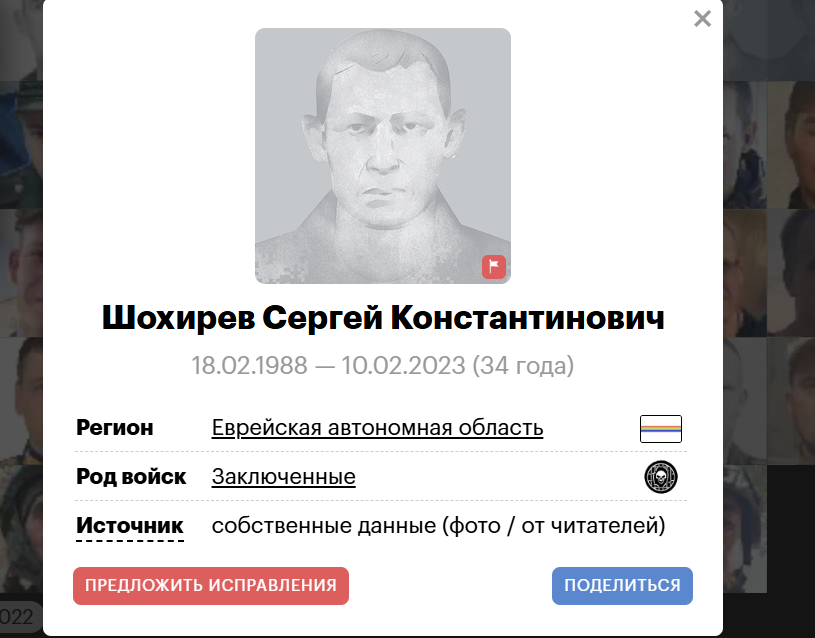The height and width of the screenshot is (638, 815).
Task: Click the illustrated portrait image
Action: [x=383, y=156]
